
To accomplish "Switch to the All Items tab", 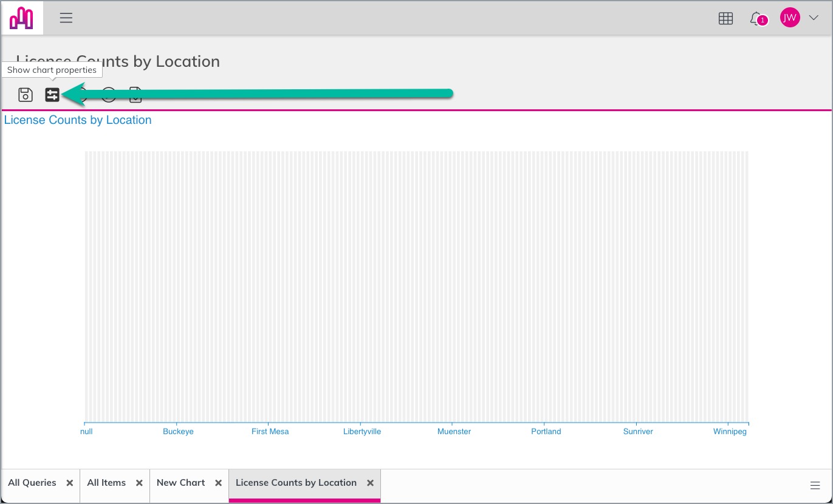I will [x=106, y=483].
